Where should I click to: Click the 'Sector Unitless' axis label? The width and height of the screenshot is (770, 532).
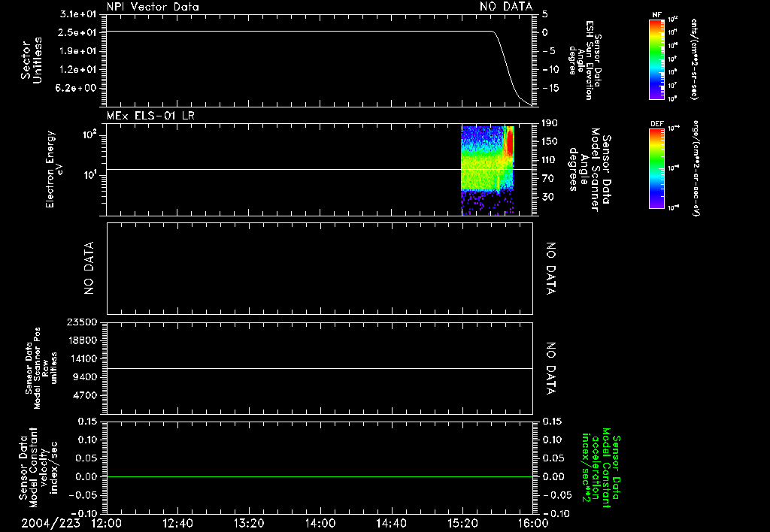[x=32, y=60]
